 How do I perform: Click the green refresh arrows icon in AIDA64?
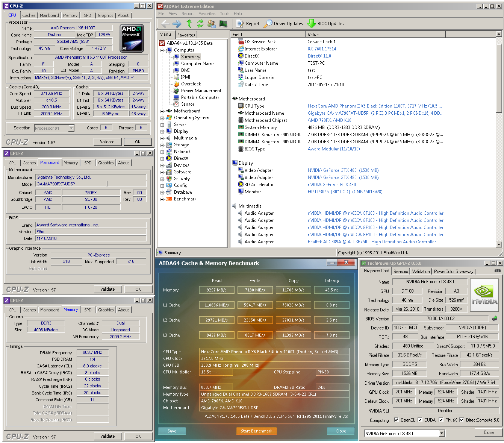200,24
